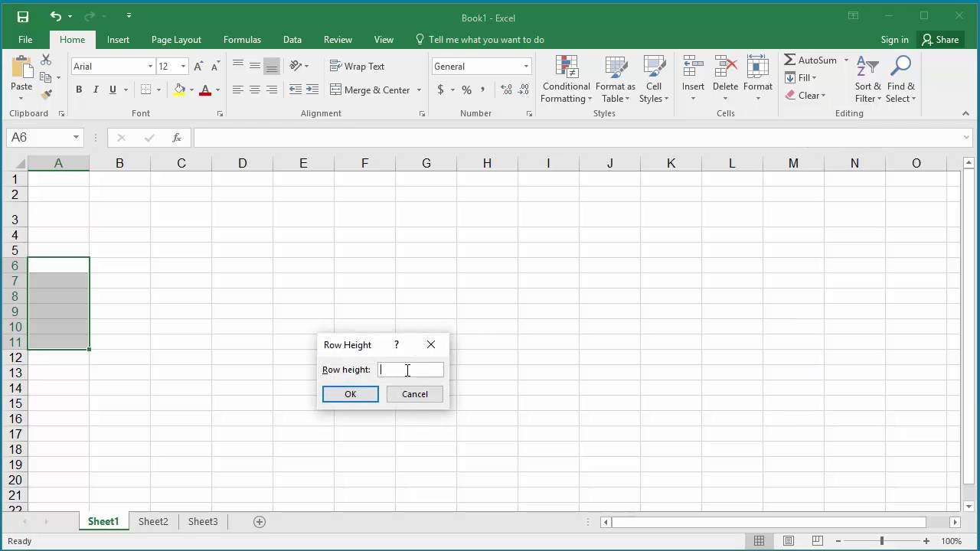Toggle Align Left
This screenshot has width=980, height=551.
(x=238, y=90)
